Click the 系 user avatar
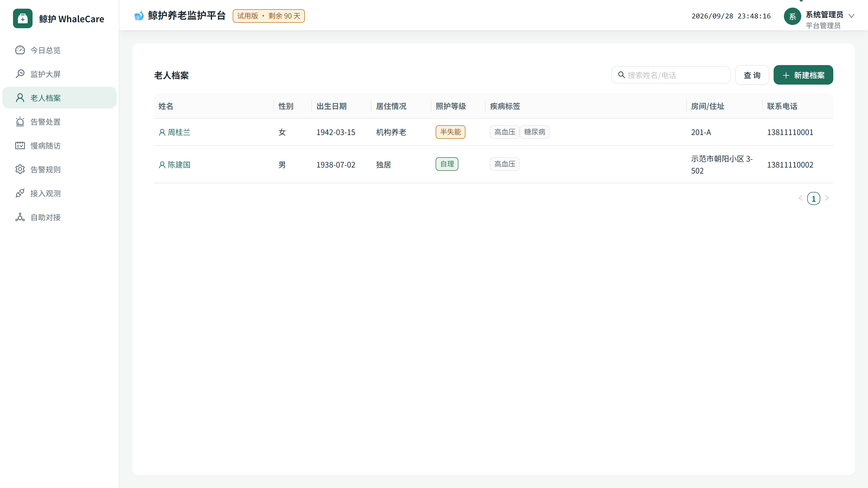This screenshot has height=488, width=868. click(x=793, y=16)
